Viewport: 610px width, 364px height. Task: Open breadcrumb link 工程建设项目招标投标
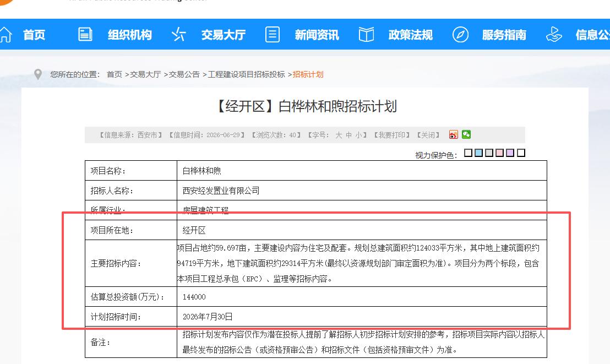pyautogui.click(x=246, y=74)
